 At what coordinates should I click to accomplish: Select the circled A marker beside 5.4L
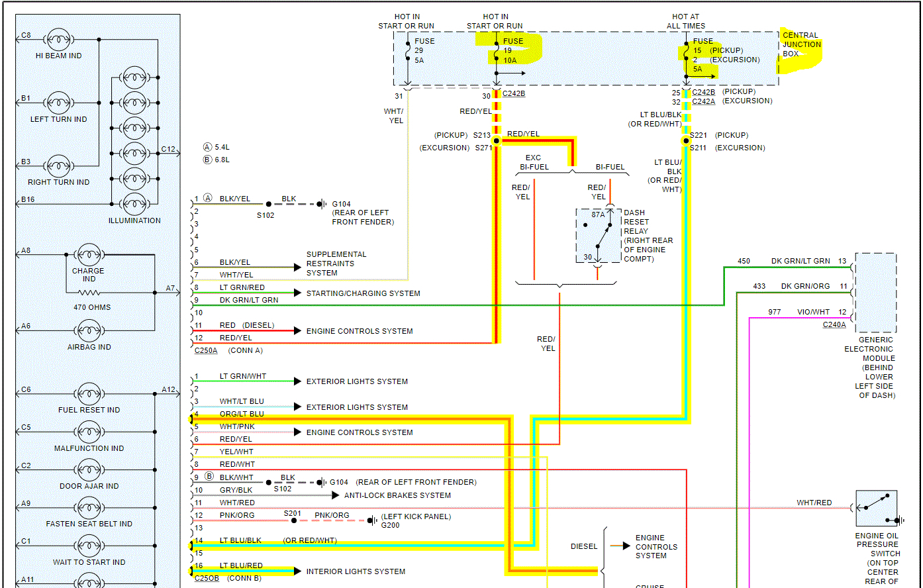pyautogui.click(x=207, y=147)
